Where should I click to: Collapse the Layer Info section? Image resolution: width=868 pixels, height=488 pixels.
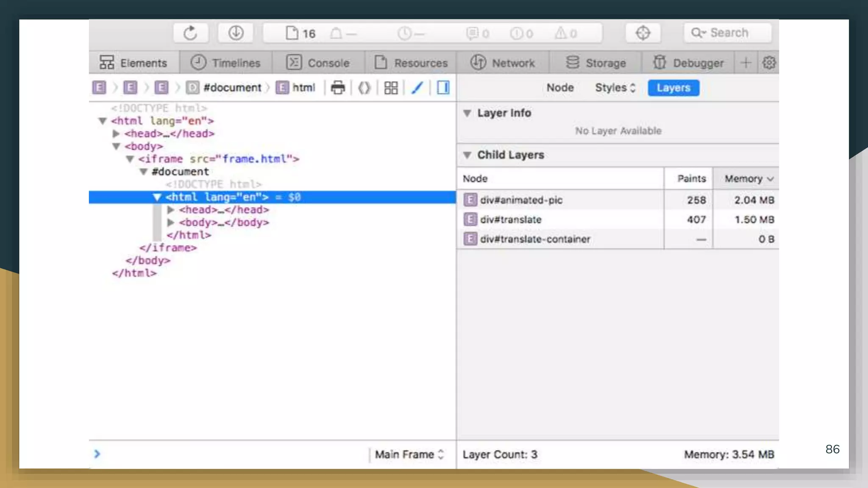pos(467,113)
